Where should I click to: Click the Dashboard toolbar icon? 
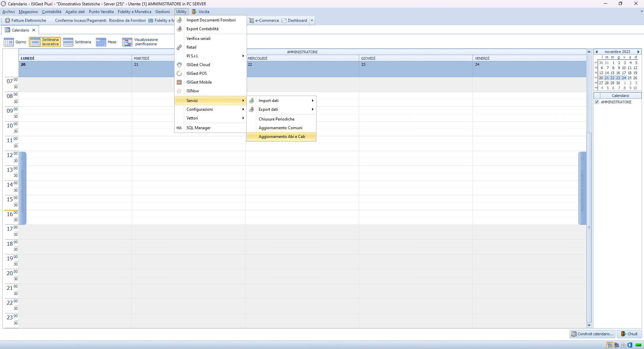point(284,20)
